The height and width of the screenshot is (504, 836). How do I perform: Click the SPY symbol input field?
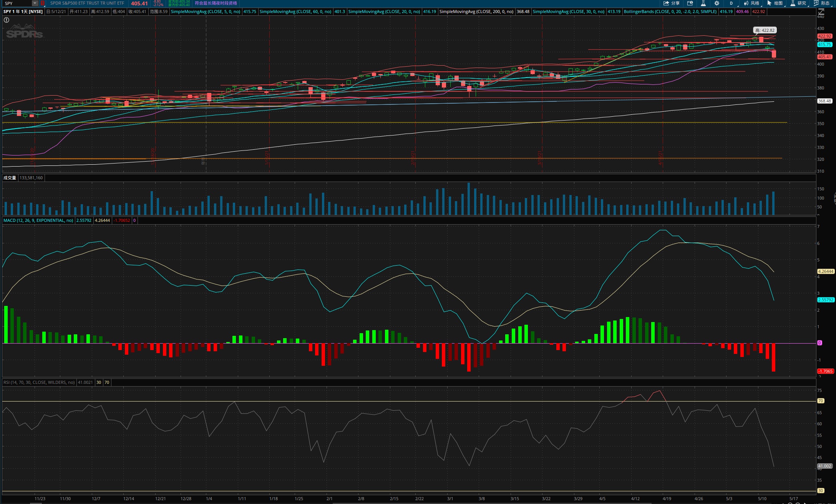17,3
